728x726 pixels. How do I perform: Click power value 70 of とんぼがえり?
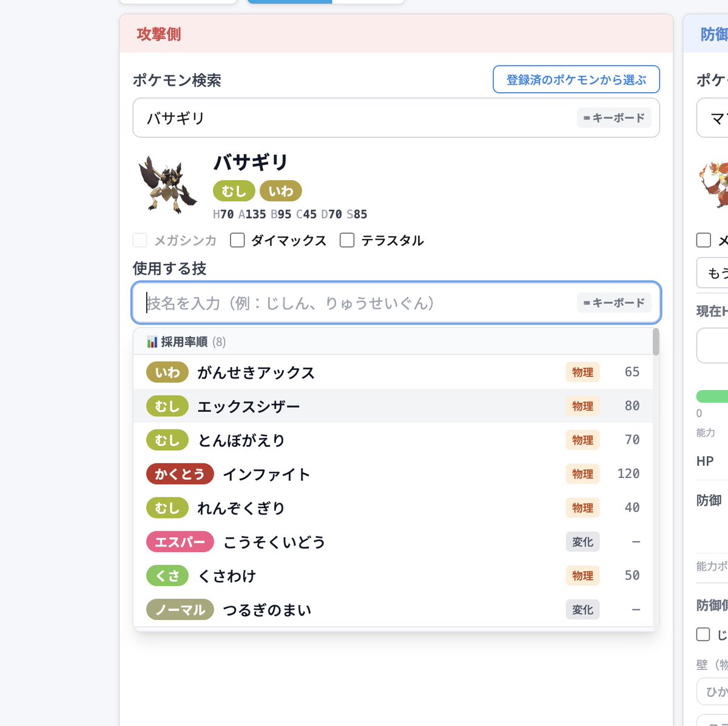click(632, 440)
